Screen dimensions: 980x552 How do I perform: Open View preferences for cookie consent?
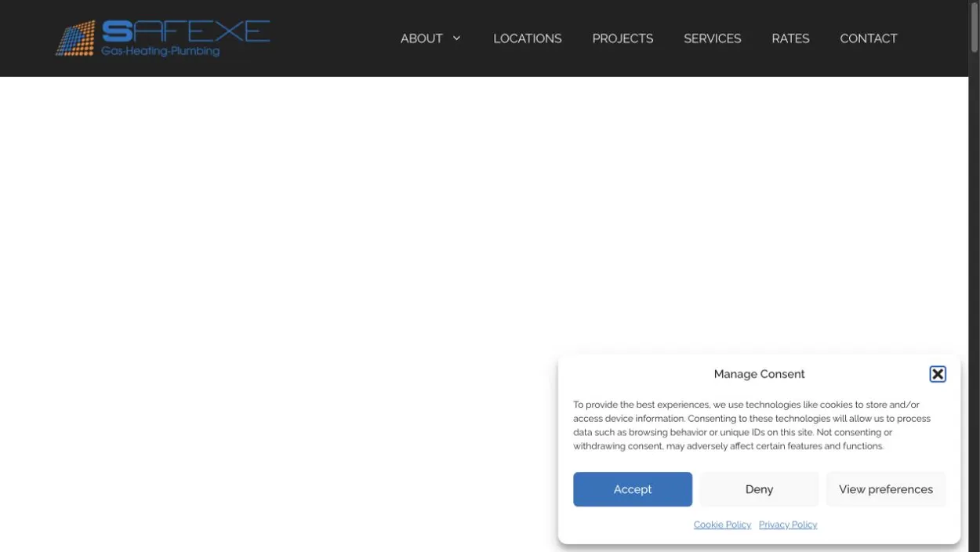tap(886, 489)
